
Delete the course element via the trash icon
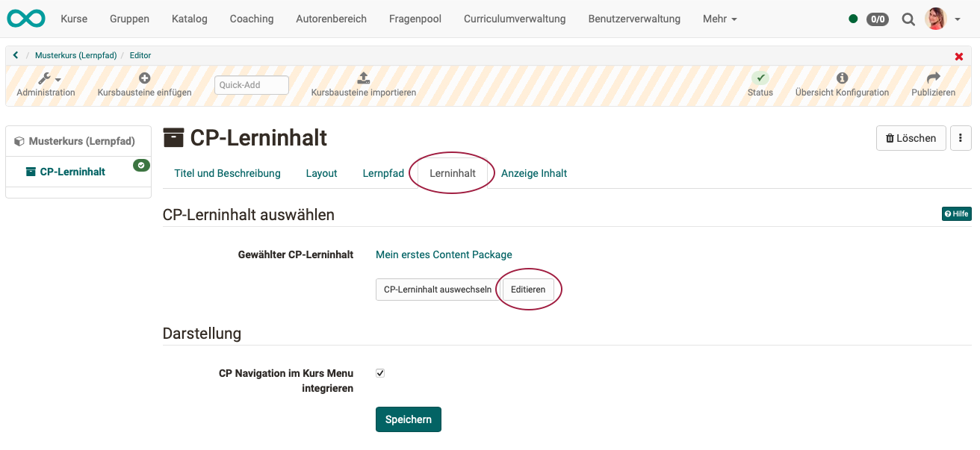[911, 138]
